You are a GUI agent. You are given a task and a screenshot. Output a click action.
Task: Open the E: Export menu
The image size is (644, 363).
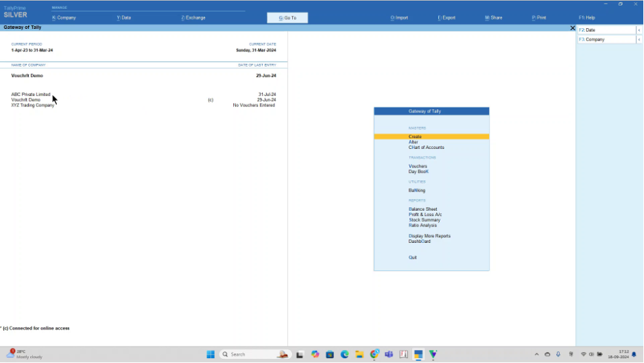[x=446, y=18]
